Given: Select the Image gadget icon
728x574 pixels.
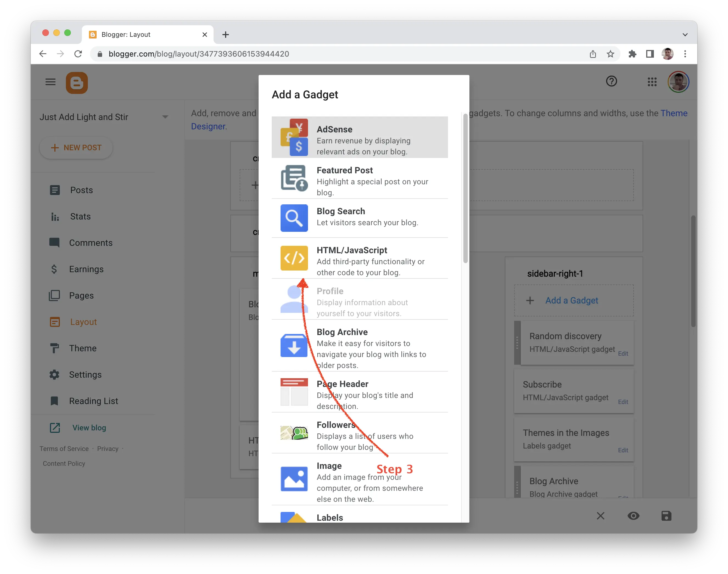Looking at the screenshot, I should coord(294,479).
